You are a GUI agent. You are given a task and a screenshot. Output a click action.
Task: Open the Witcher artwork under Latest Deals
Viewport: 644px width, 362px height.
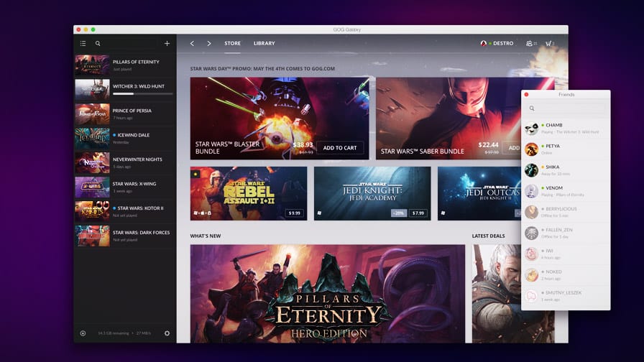click(497, 294)
